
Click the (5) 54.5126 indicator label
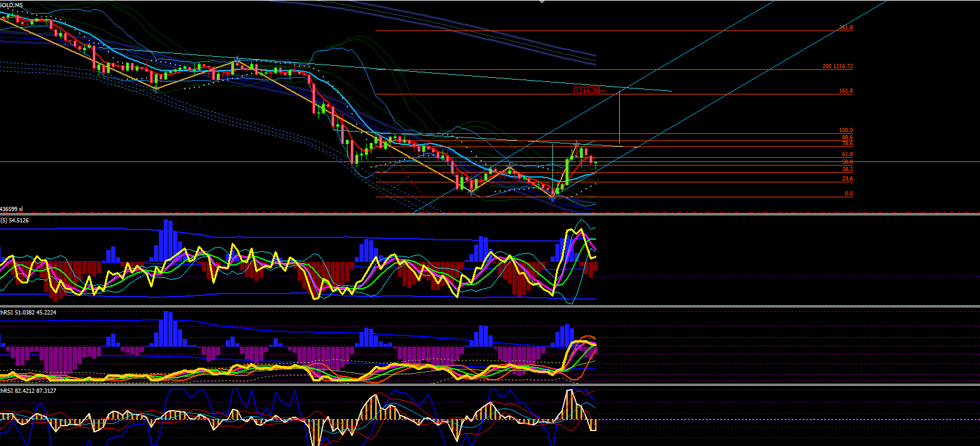(x=14, y=221)
